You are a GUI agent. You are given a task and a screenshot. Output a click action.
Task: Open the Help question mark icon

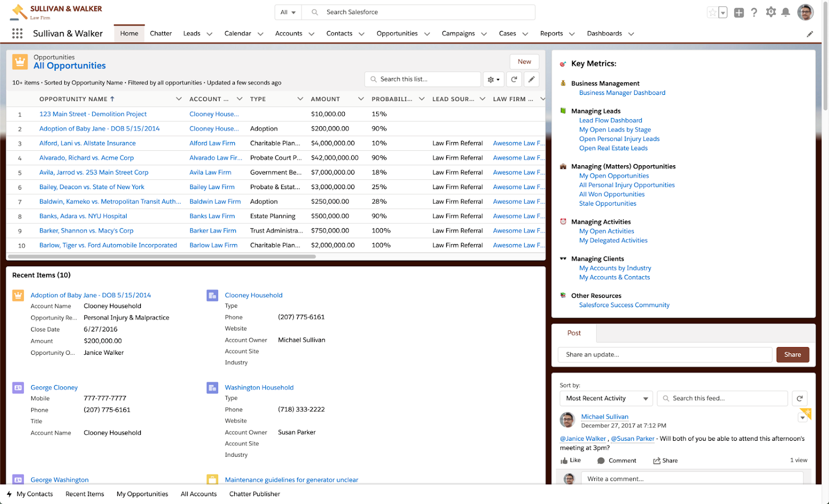pyautogui.click(x=754, y=12)
